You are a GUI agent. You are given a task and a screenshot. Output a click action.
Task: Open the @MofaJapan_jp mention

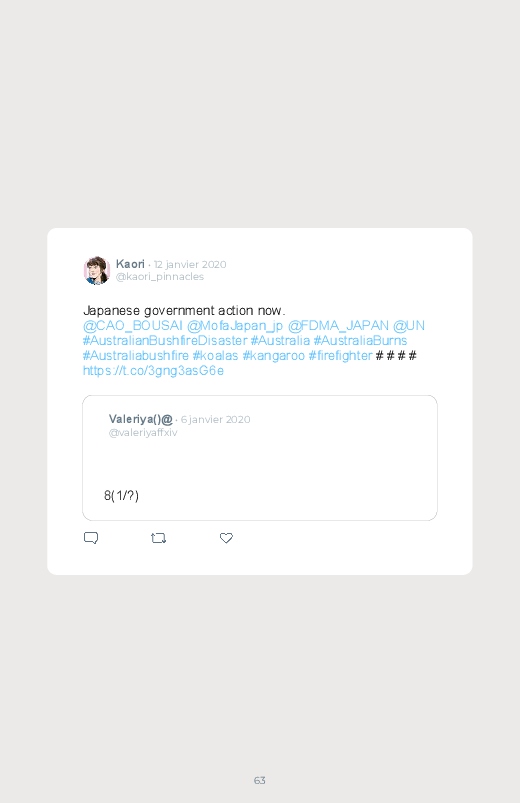(235, 326)
